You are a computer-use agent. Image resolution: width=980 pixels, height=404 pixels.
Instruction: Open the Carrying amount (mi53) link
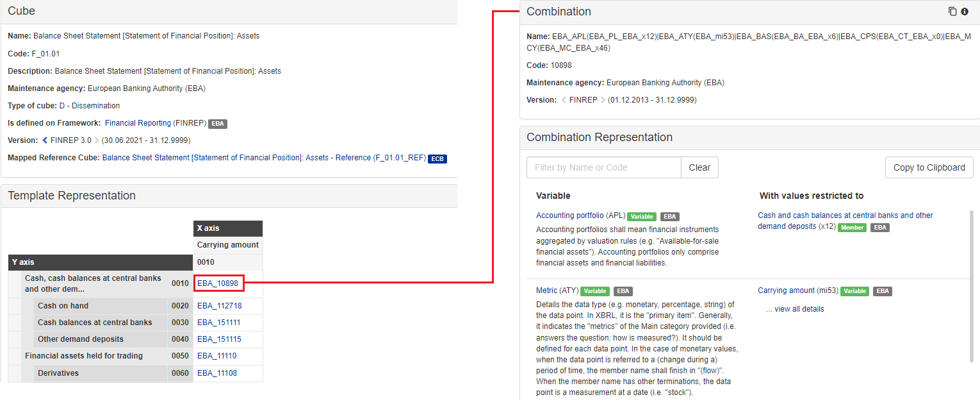797,290
